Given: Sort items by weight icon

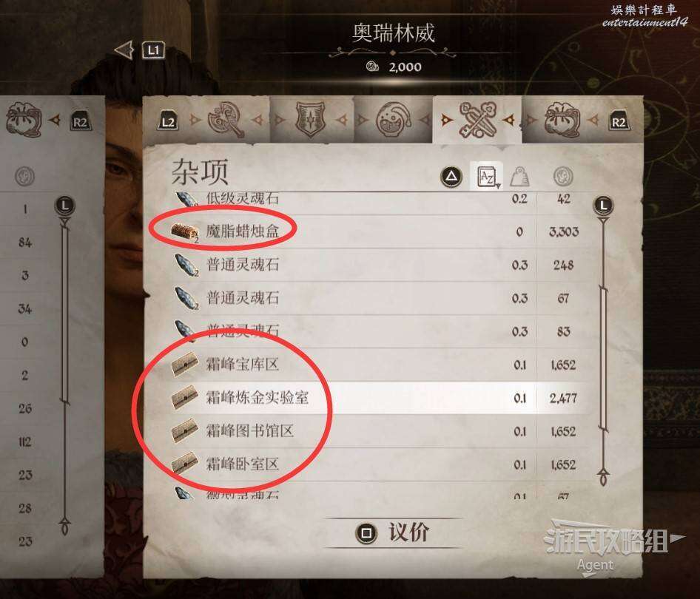Looking at the screenshot, I should pos(519,177).
